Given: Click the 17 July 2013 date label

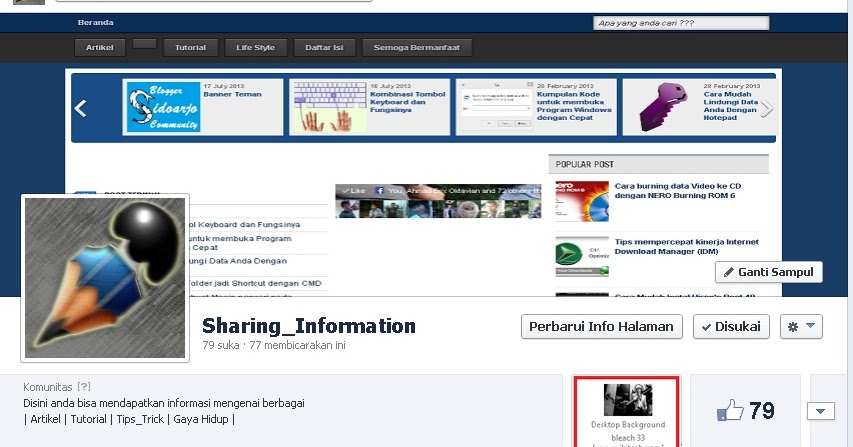Looking at the screenshot, I should coord(224,86).
